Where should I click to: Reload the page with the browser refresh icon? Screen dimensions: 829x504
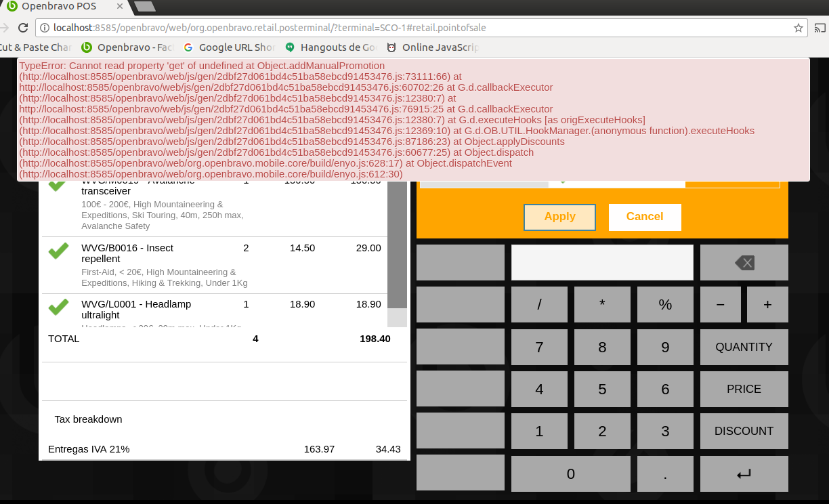(x=23, y=28)
